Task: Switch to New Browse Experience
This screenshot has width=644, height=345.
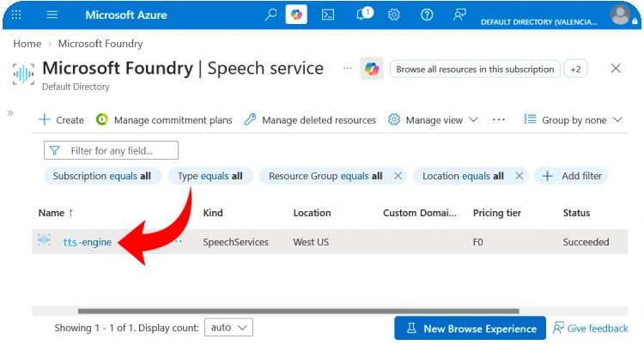Action: point(470,328)
